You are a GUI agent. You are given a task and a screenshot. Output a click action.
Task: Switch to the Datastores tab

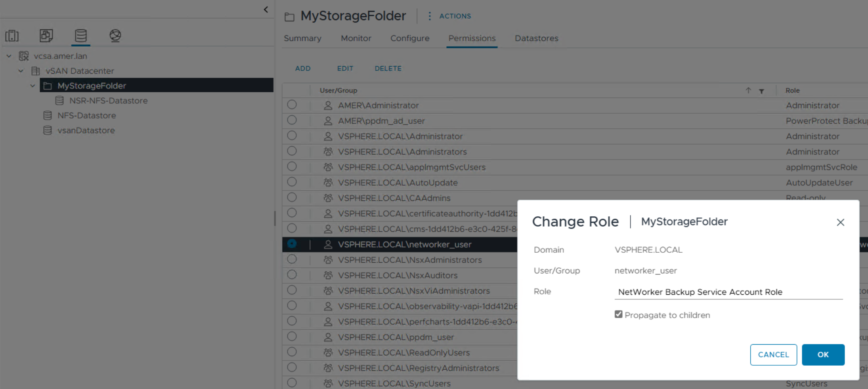pyautogui.click(x=536, y=38)
